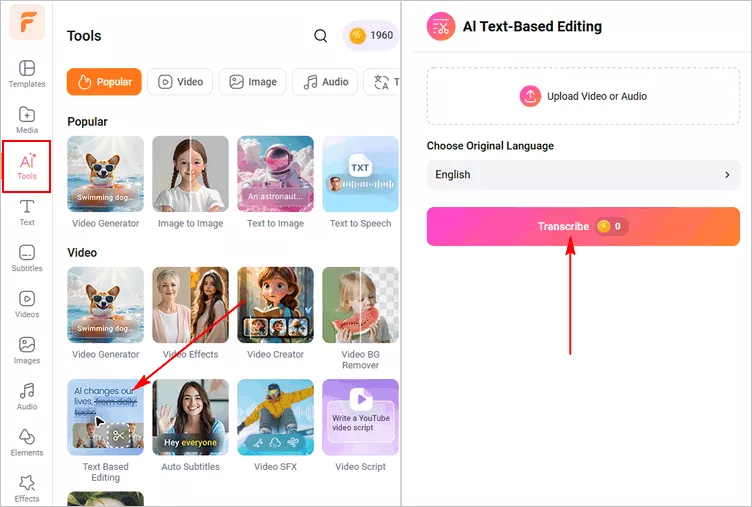Click the AI Text-Based Editing header icon
The image size is (752, 507).
pyautogui.click(x=440, y=26)
